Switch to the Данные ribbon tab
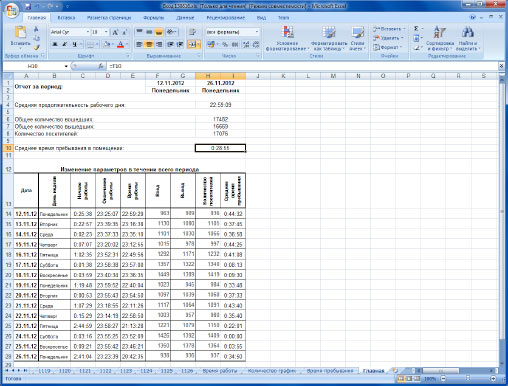Viewport: 508px width, 386px height. pyautogui.click(x=185, y=18)
